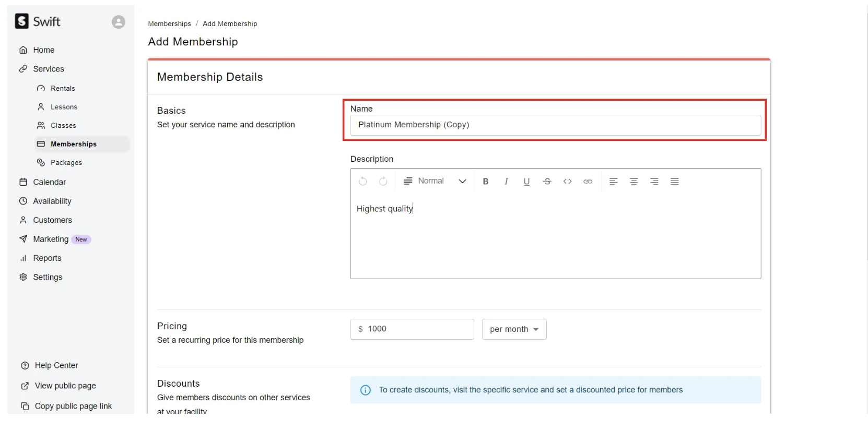Insert code block using code icon
The height and width of the screenshot is (430, 868).
pyautogui.click(x=567, y=182)
